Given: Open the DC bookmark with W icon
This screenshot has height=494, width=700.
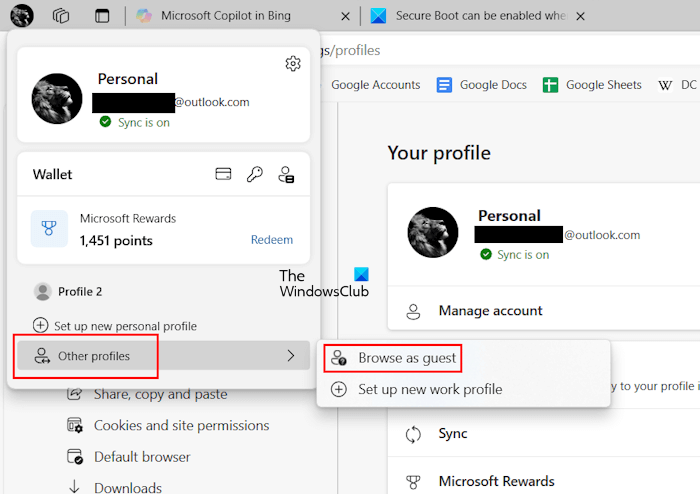Looking at the screenshot, I should (677, 85).
